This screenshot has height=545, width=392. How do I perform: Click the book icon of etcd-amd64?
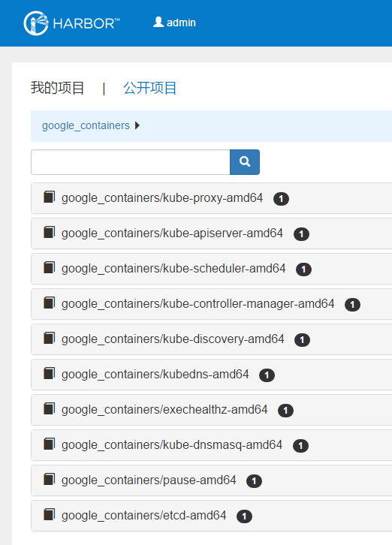[x=49, y=514]
